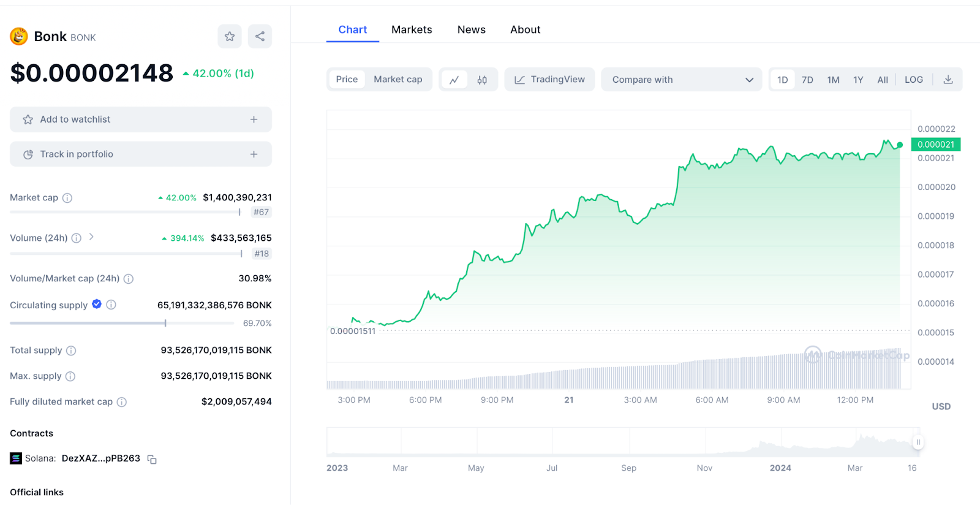The image size is (980, 505).
Task: Click the 65,191,332,386,576 BONK supply value
Action: click(x=214, y=305)
